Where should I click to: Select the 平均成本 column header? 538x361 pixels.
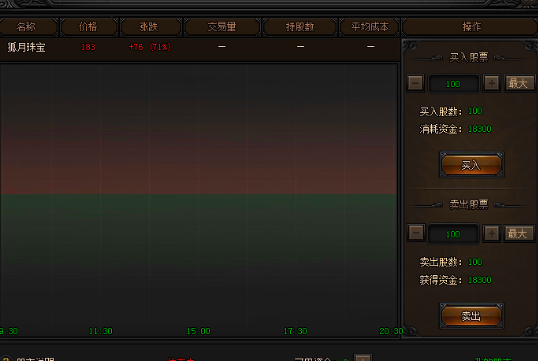click(370, 27)
